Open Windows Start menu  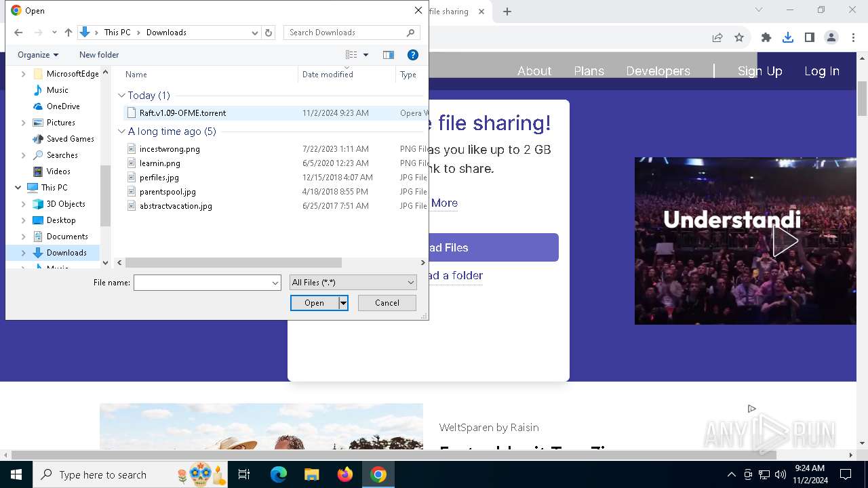tap(16, 475)
